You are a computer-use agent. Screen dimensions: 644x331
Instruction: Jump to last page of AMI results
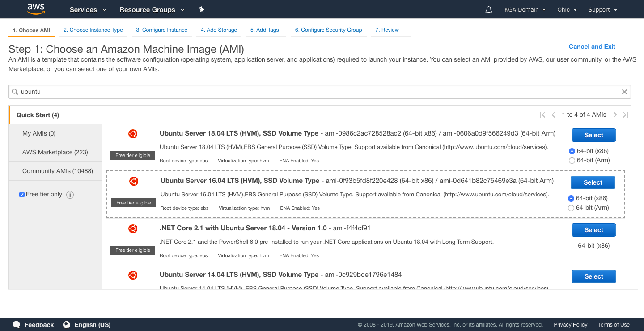coord(626,115)
